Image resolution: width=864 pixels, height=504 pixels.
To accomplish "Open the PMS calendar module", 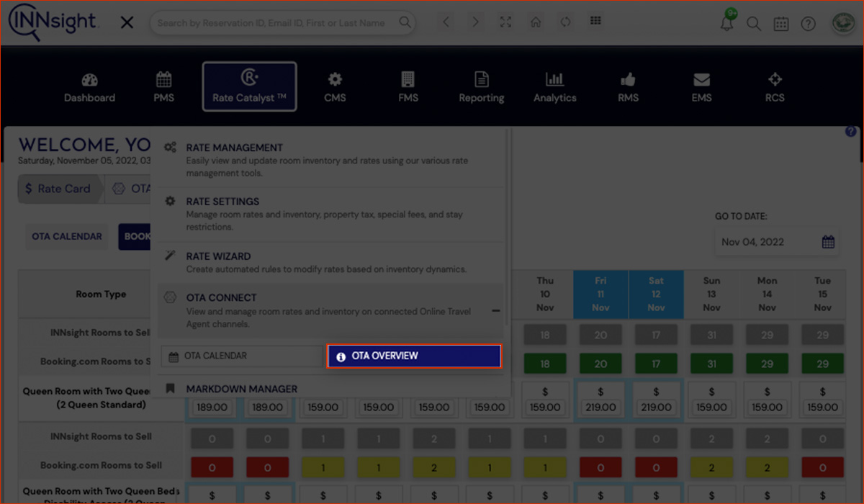I will [x=163, y=88].
